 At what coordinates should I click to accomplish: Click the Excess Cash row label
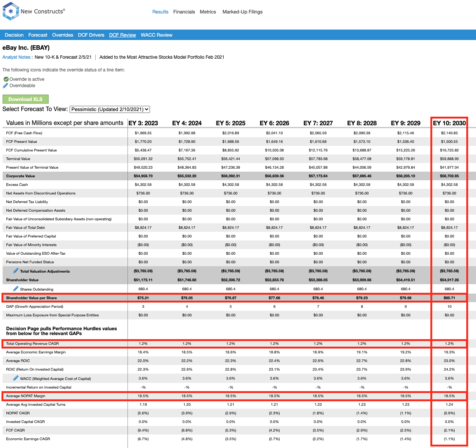point(17,185)
